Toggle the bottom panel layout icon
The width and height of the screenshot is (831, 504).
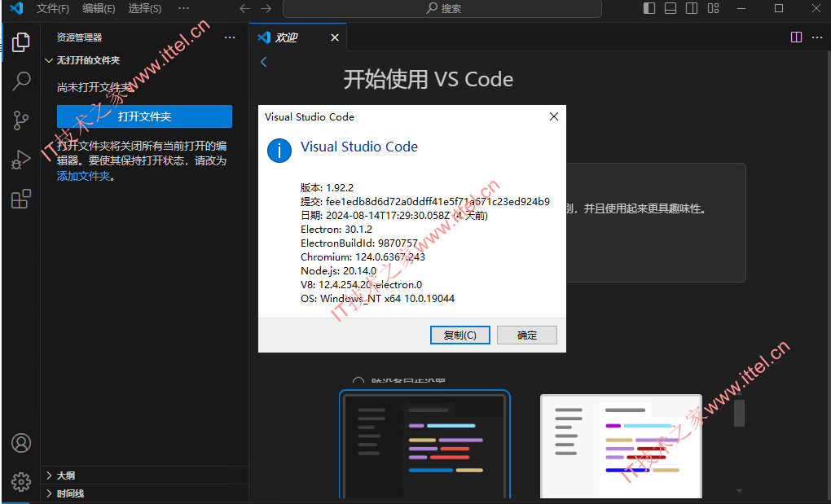click(671, 8)
